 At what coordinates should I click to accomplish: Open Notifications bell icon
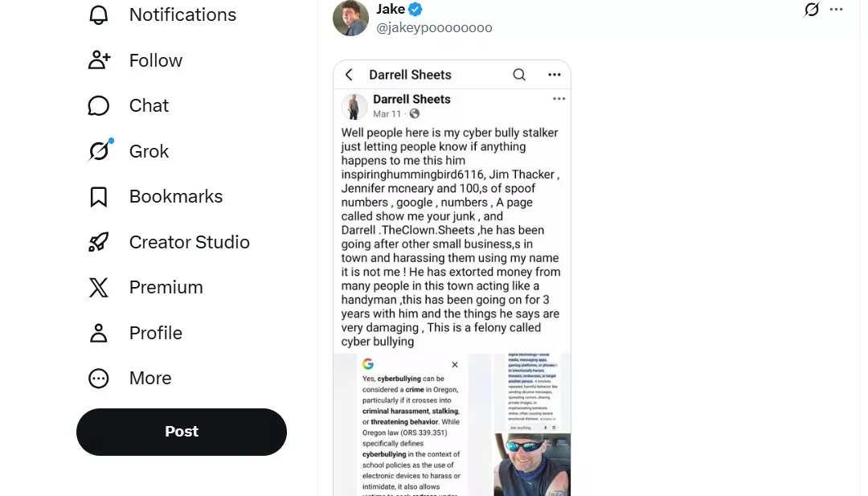click(99, 15)
